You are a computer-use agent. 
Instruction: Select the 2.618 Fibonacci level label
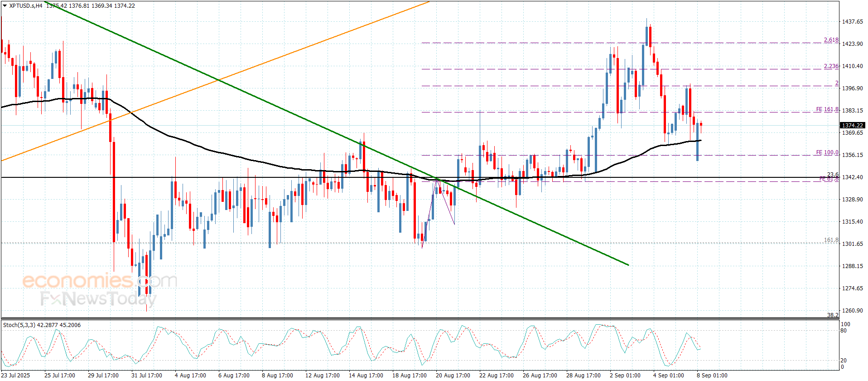click(831, 40)
